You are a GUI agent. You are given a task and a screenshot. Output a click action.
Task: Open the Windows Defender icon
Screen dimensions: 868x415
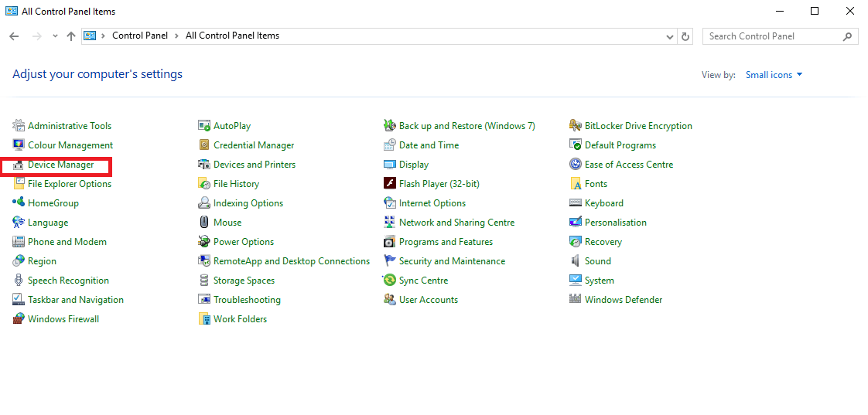click(576, 300)
